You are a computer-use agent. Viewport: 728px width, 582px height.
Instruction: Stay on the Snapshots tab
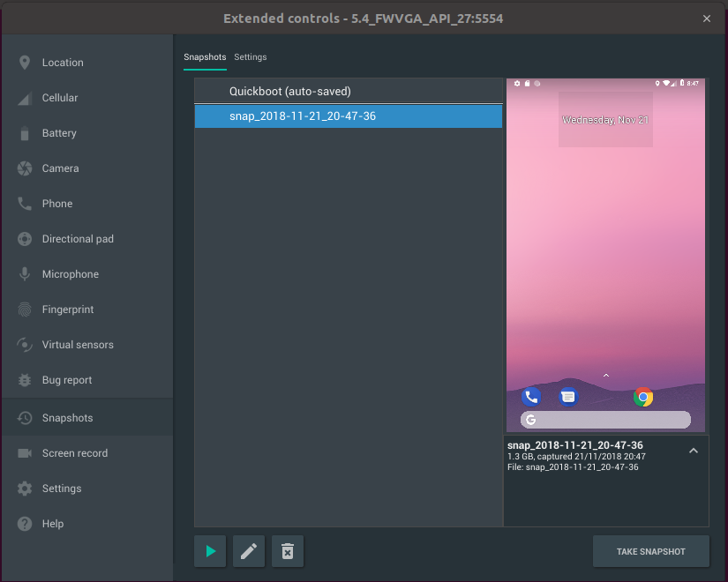coord(205,56)
